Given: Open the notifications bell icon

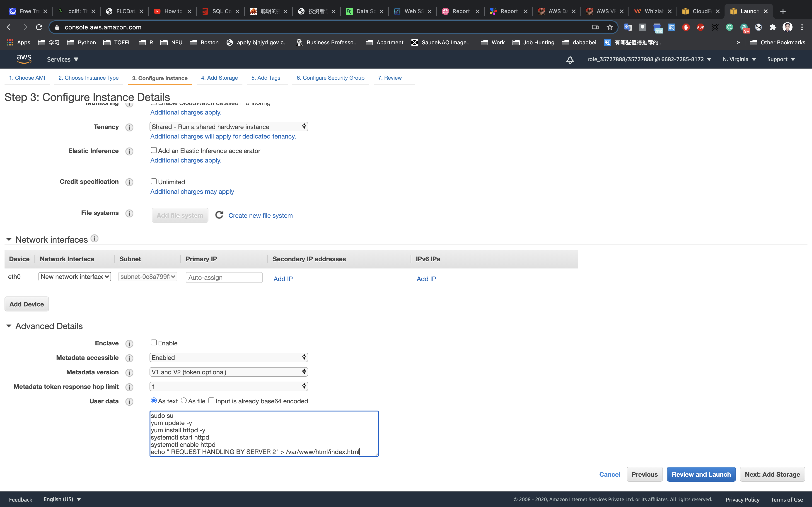Looking at the screenshot, I should 570,60.
